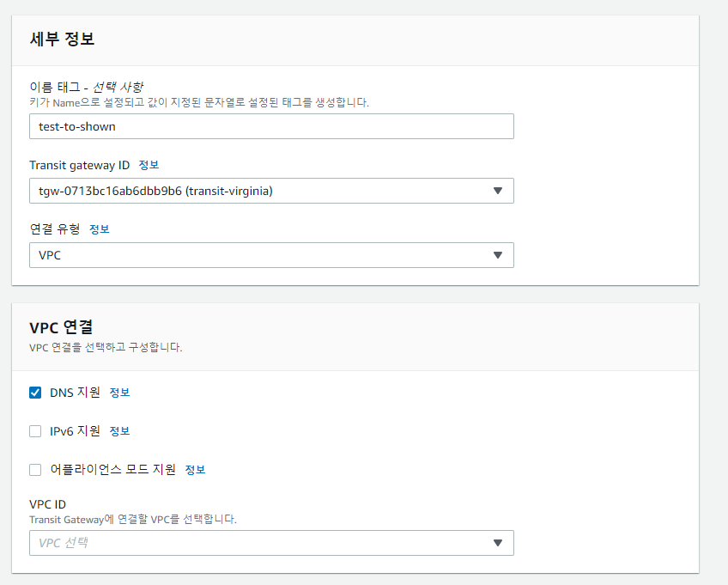Viewport: 728px width, 585px height.
Task: Uncheck the DNS 지원 checkbox
Action: pyautogui.click(x=35, y=393)
